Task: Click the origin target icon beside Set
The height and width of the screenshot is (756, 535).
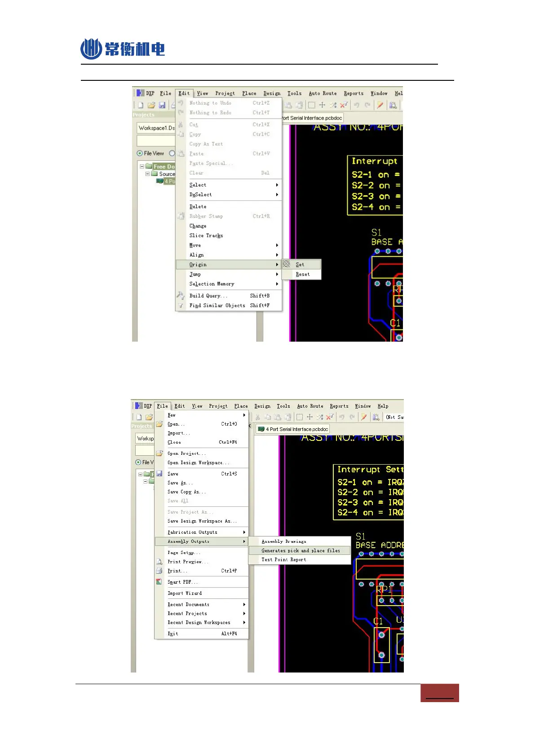Action: (x=287, y=264)
